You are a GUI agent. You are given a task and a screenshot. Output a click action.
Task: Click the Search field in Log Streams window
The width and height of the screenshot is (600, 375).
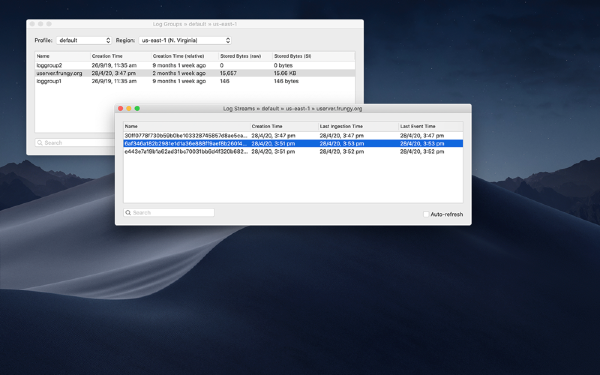point(169,212)
